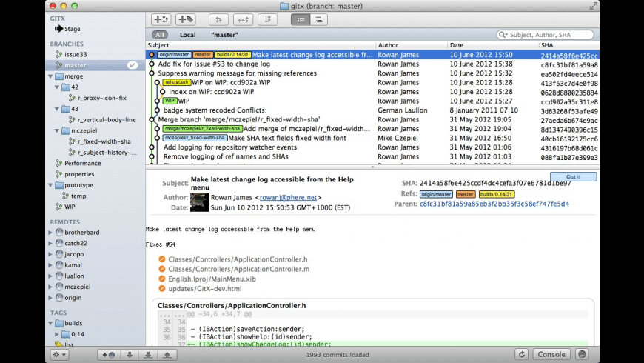Image resolution: width=644 pixels, height=363 pixels.
Task: Open English.lproj/MainMenu.xib file link
Action: 212,279
